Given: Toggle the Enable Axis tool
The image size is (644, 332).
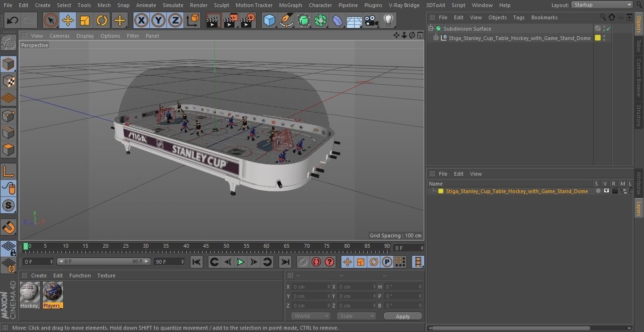Looking at the screenshot, I should click(x=8, y=171).
